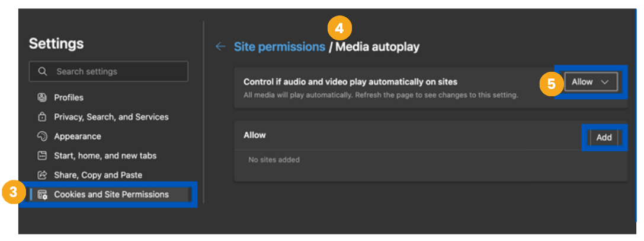Click the magnifier icon in the search box

pyautogui.click(x=43, y=71)
